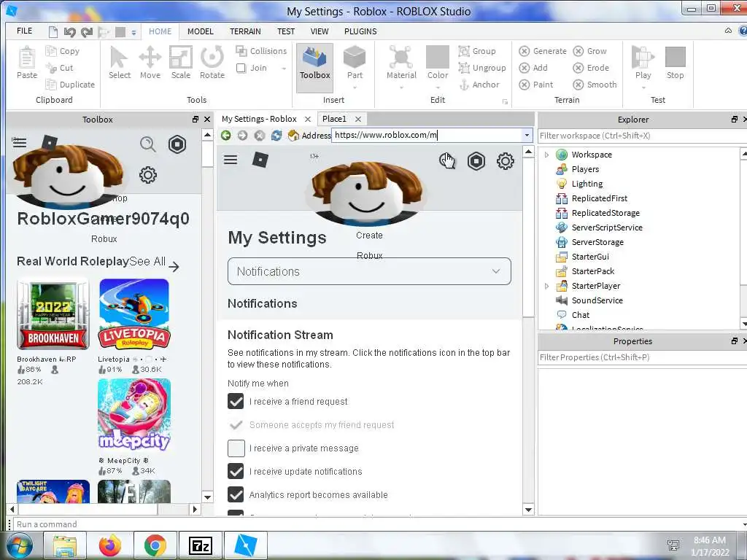Go back with the green browser arrow

tap(226, 135)
